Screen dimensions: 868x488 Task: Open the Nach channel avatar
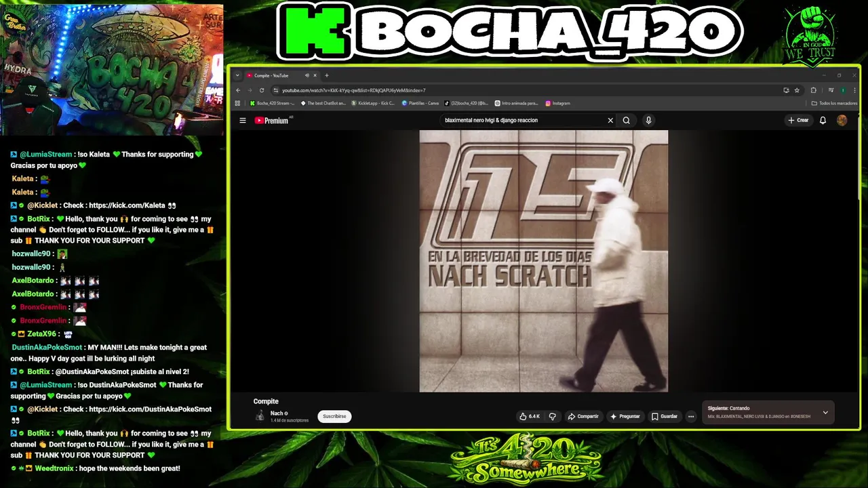(x=260, y=416)
